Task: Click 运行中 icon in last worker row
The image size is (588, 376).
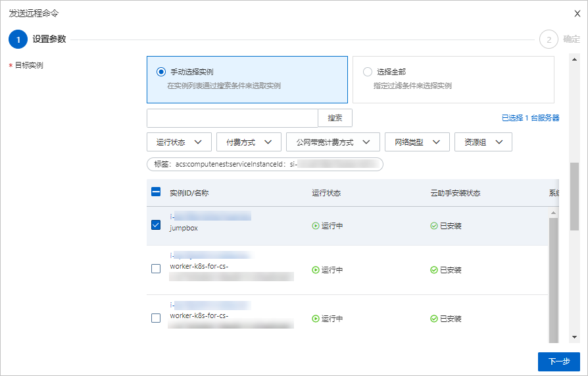Action: pos(316,319)
